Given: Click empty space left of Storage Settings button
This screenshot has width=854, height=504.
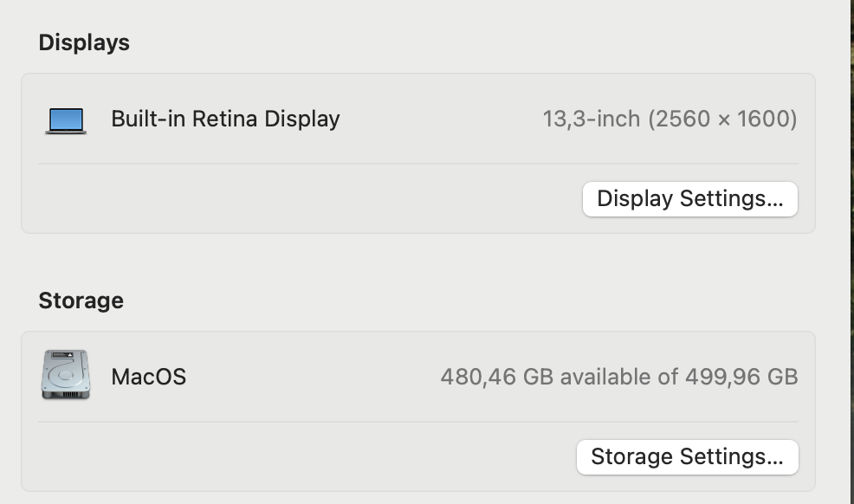Looking at the screenshot, I should tap(303, 456).
